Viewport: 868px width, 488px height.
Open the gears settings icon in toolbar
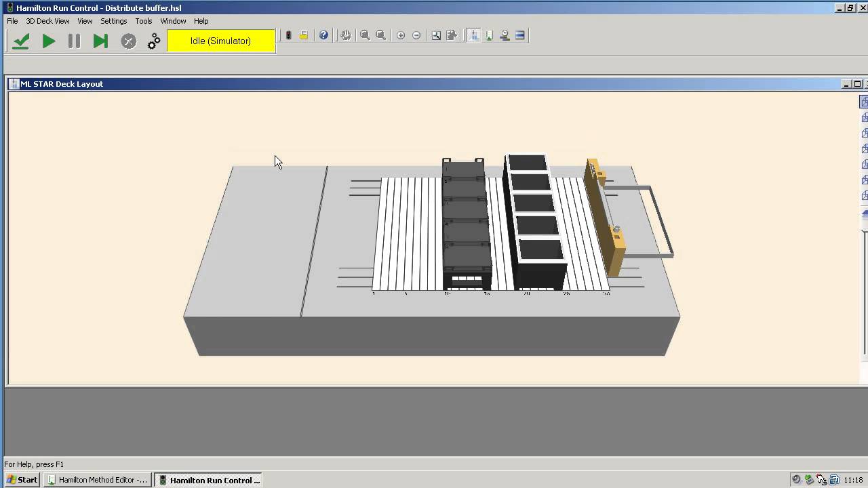click(154, 41)
